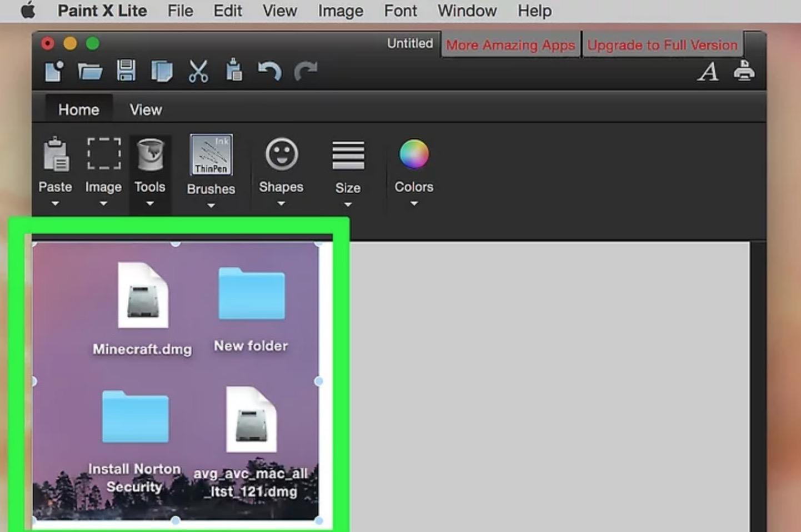Save using the floppy disk icon

click(x=126, y=71)
